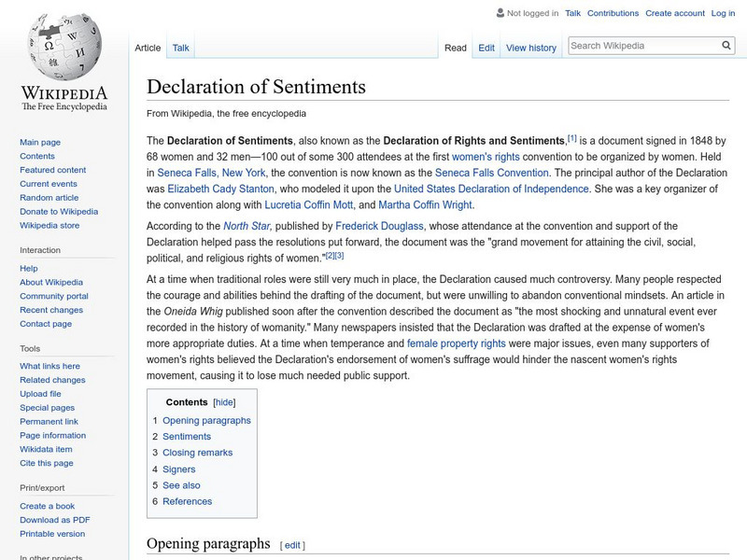Screen dimensions: 747x560
Task: Jump to Closing remarks in Contents
Action: [197, 453]
